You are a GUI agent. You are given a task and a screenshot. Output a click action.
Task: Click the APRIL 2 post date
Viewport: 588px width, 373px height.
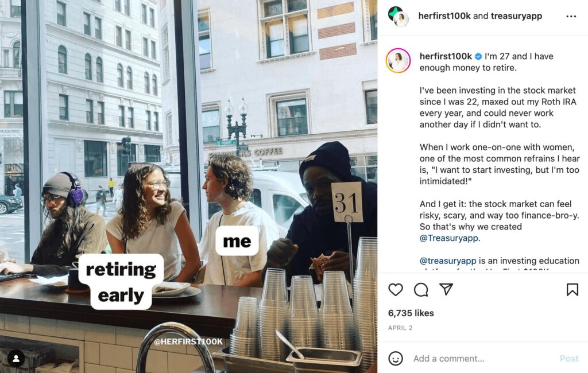[x=400, y=328]
